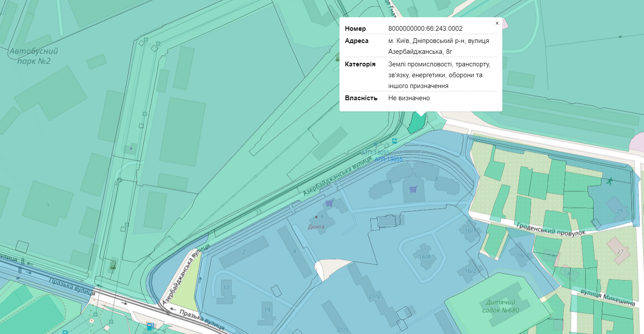The height and width of the screenshot is (334, 644).
Task: Click the car icon left of the popup
Action: pyautogui.click(x=338, y=59)
